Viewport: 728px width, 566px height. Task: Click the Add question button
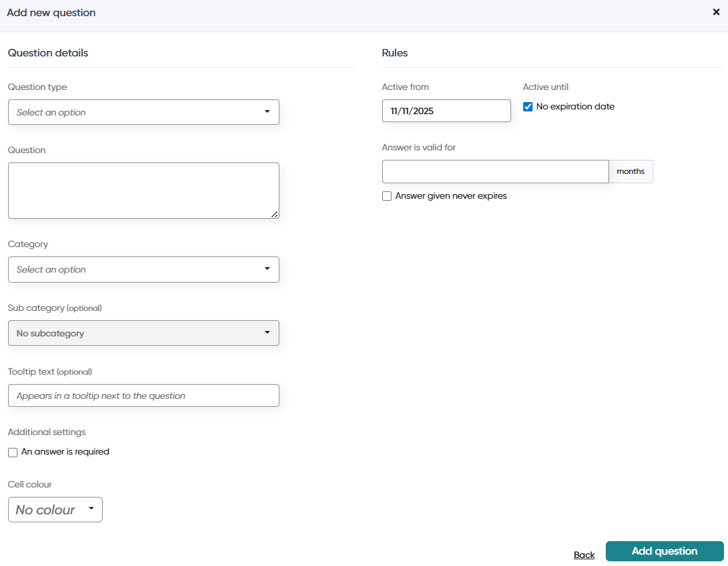(664, 551)
